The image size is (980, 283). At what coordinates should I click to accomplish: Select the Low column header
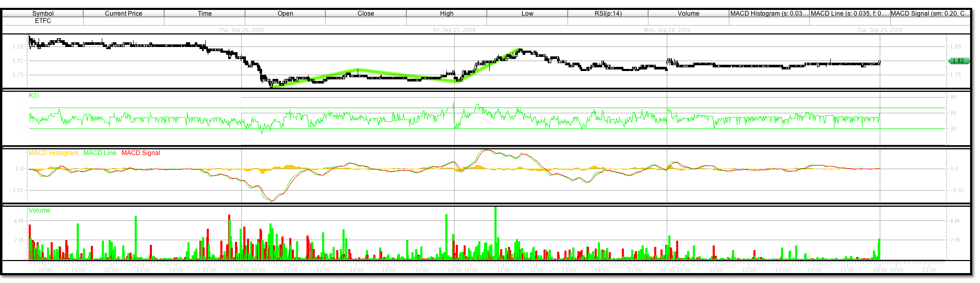coord(527,14)
